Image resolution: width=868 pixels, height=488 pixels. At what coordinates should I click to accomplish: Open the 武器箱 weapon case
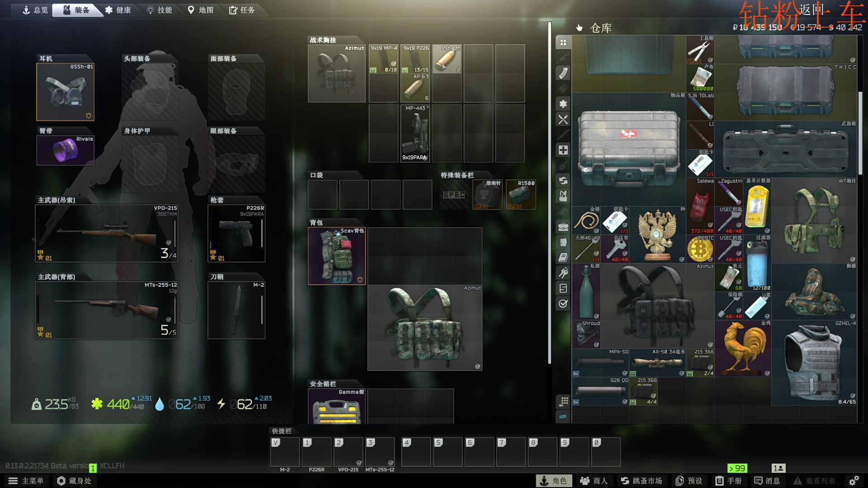786,149
